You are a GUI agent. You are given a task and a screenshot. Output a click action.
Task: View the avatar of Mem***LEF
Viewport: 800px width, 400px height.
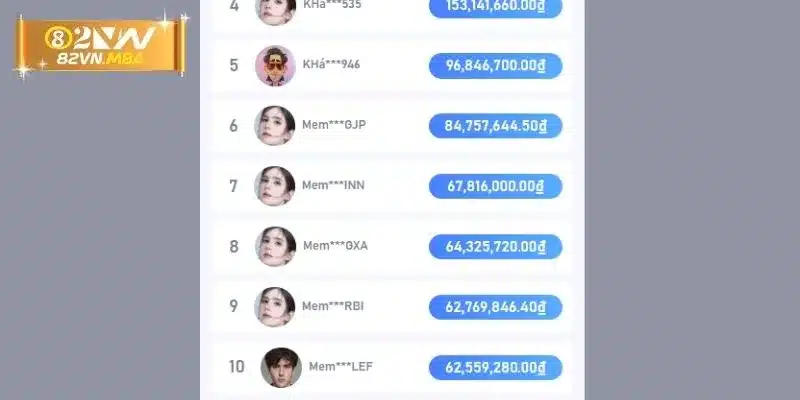(281, 367)
